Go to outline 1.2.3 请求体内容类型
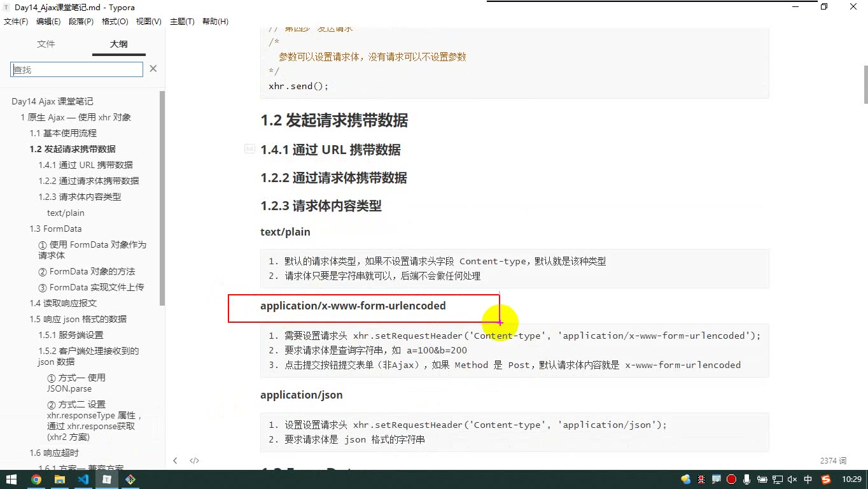 click(x=80, y=197)
